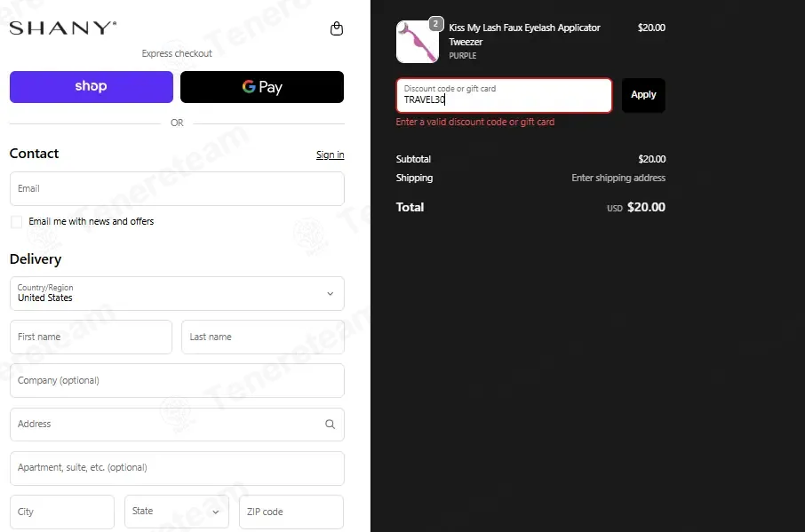Click the City field

(62, 512)
